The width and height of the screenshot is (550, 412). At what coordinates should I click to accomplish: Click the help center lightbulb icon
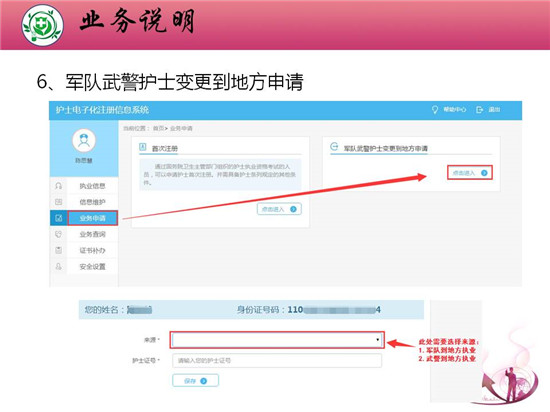[x=435, y=110]
